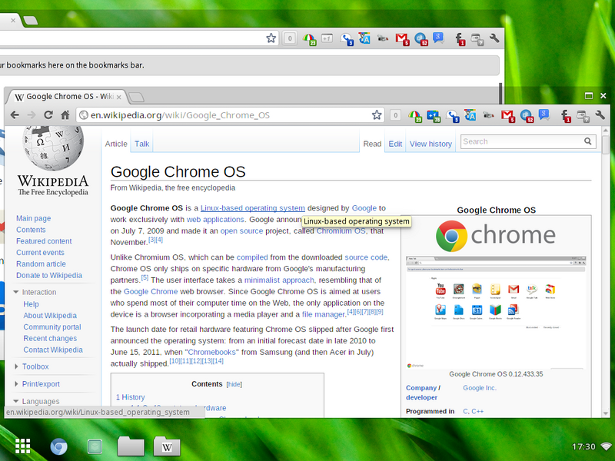Click the Wikipedia globe logo
615x461 pixels.
[x=53, y=147]
